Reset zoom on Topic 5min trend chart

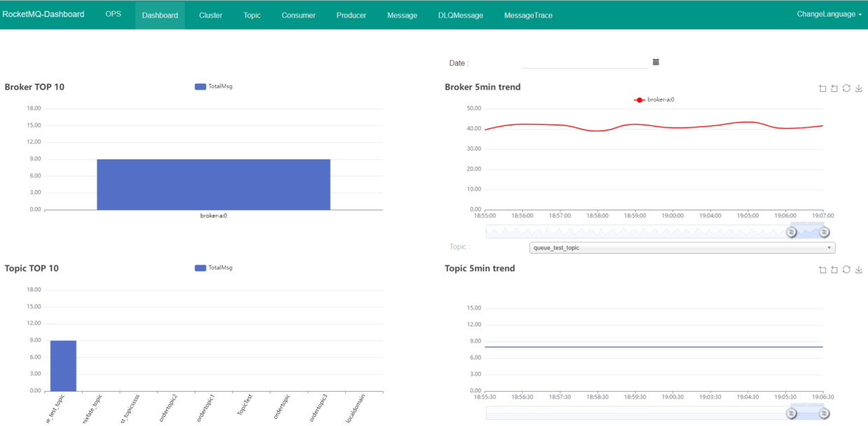(x=834, y=270)
